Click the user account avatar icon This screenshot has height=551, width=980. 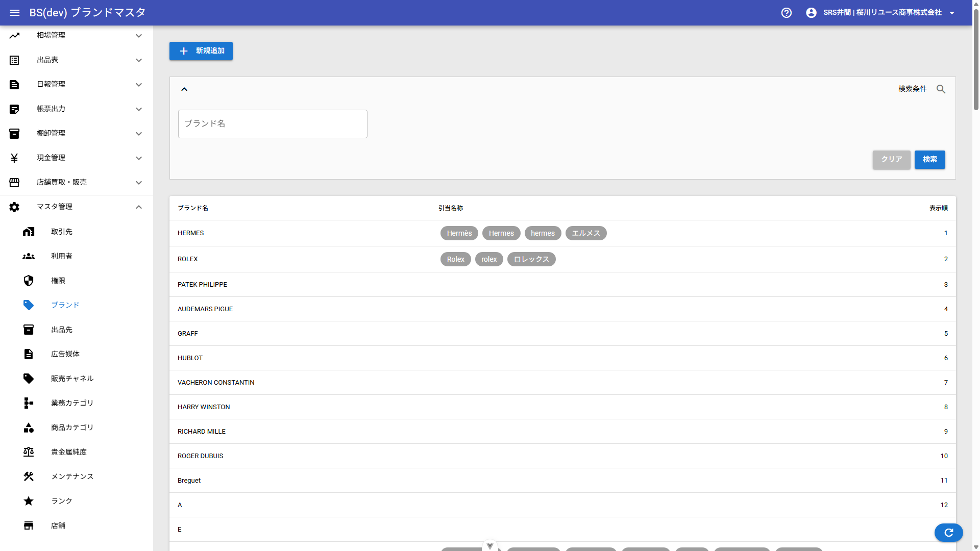[811, 13]
